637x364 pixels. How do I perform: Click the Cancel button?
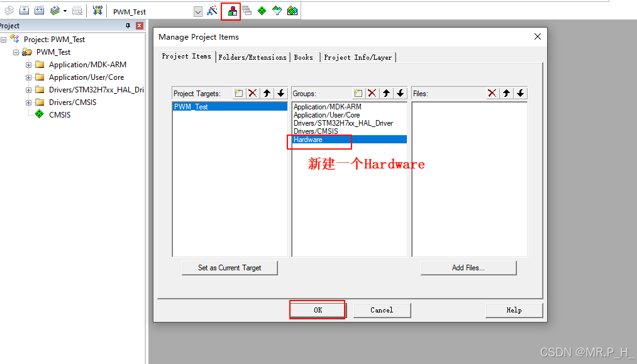click(x=382, y=311)
